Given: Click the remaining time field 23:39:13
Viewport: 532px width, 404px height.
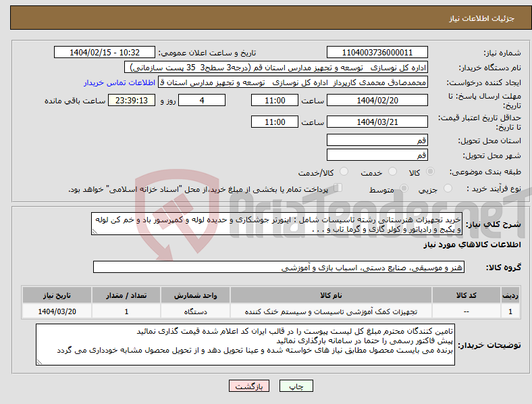Looking at the screenshot, I should pyautogui.click(x=132, y=100).
